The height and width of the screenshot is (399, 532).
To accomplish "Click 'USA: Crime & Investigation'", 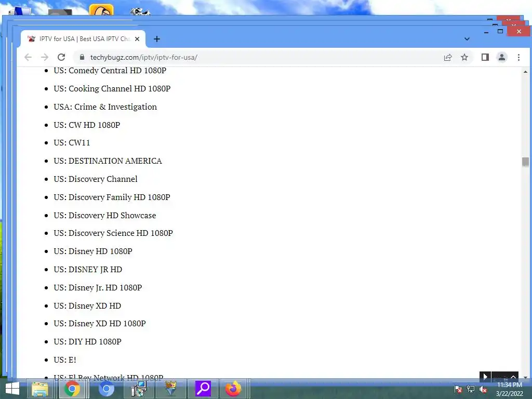I will [x=105, y=107].
